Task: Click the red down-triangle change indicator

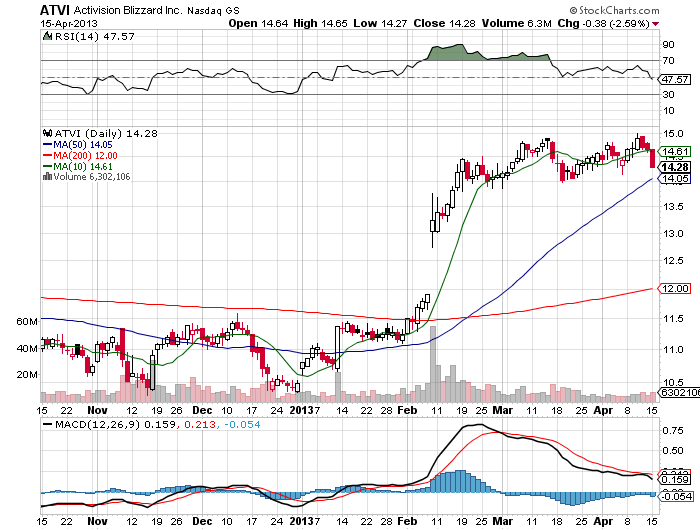Action: tap(655, 24)
